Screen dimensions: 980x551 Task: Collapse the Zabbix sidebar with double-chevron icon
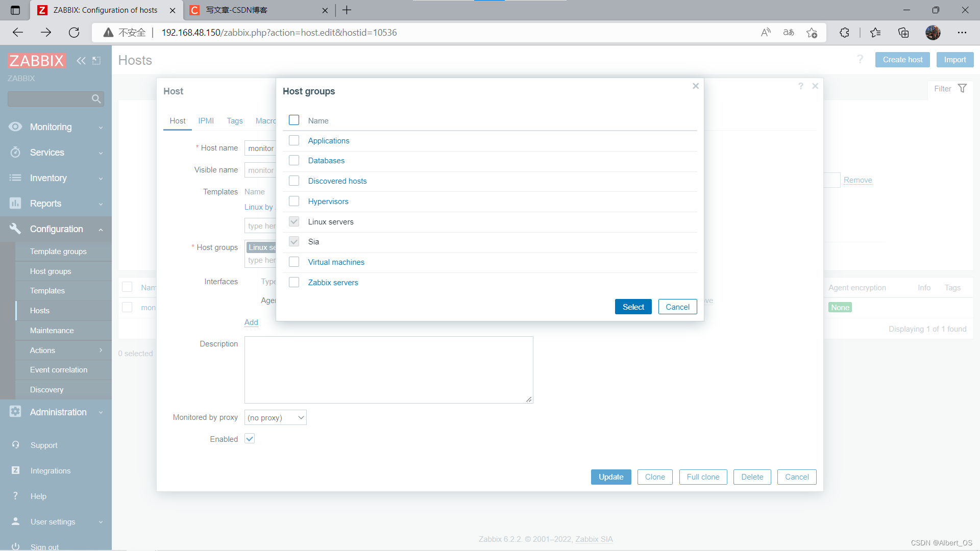81,61
